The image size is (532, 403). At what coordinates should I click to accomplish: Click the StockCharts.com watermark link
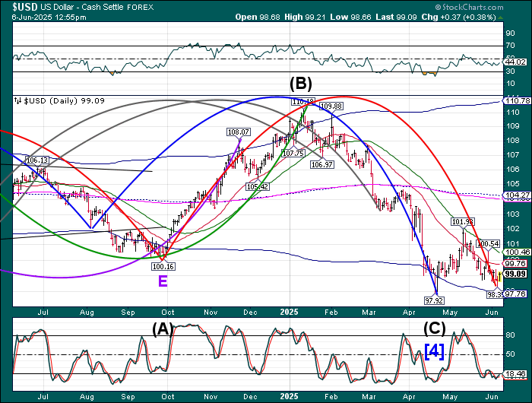click(493, 8)
